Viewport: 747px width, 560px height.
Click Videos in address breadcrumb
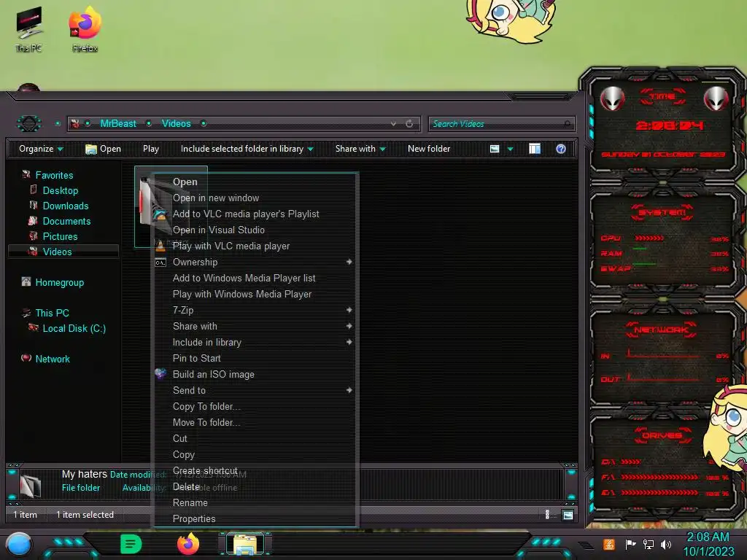coord(176,124)
